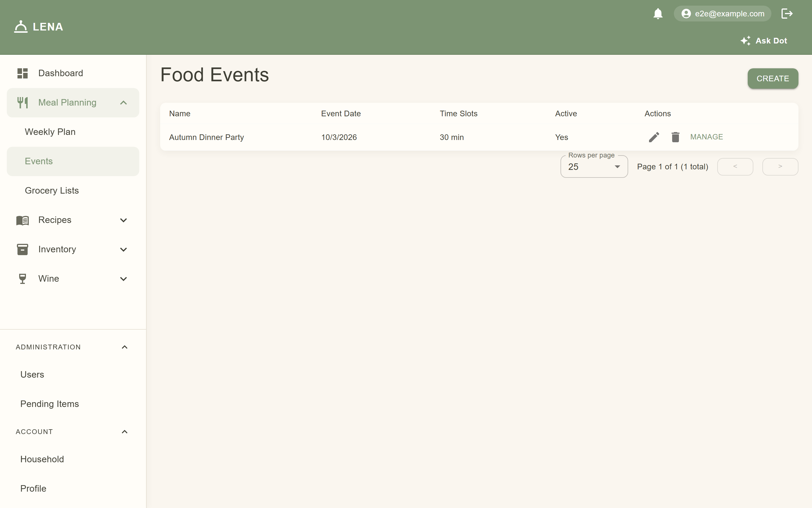Screen dimensions: 812x508
Task: Click the e2e@example.com account chip
Action: [x=722, y=14]
